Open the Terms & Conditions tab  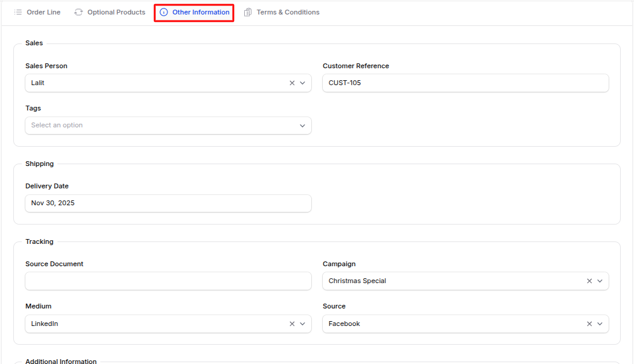(287, 11)
